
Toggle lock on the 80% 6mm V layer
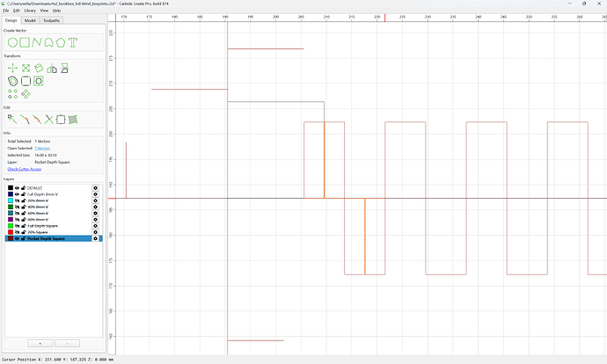click(x=23, y=220)
